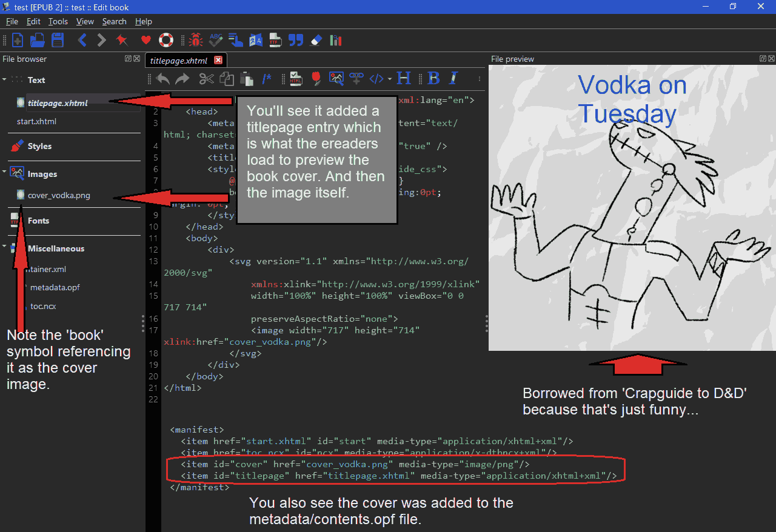
Task: Open the Search menu
Action: click(114, 21)
